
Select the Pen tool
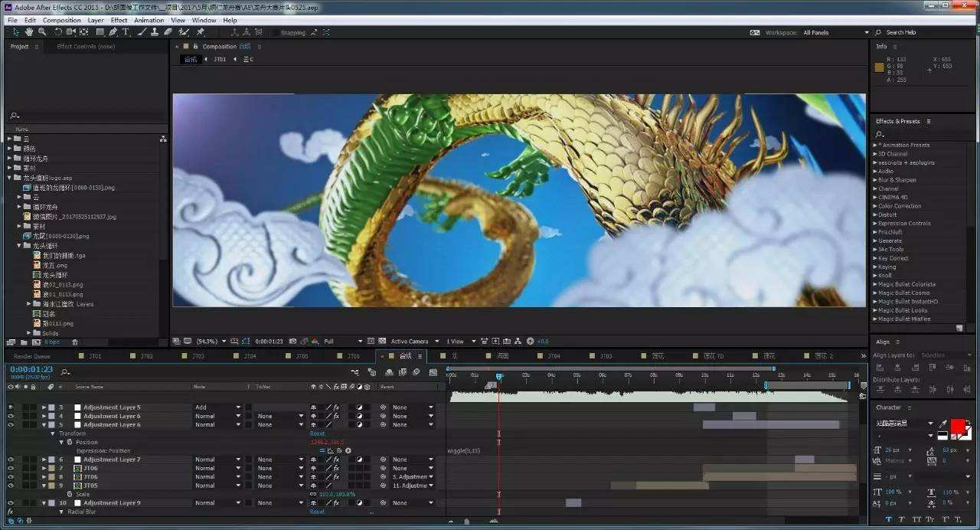coord(113,32)
